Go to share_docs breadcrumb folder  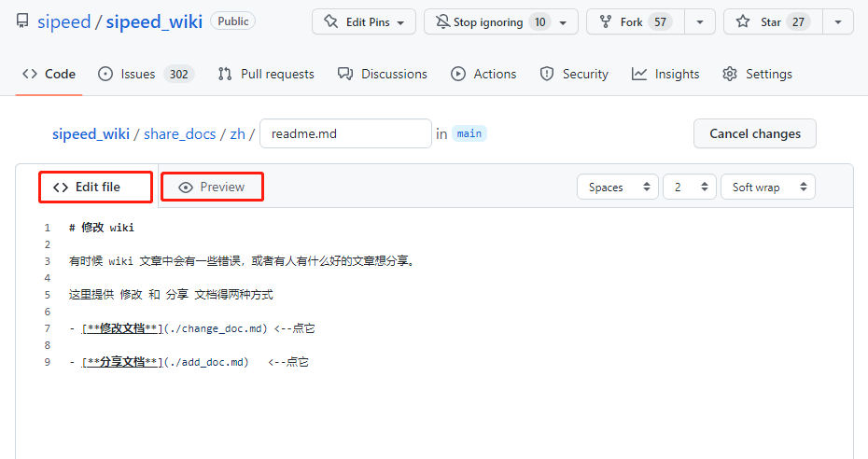click(179, 133)
